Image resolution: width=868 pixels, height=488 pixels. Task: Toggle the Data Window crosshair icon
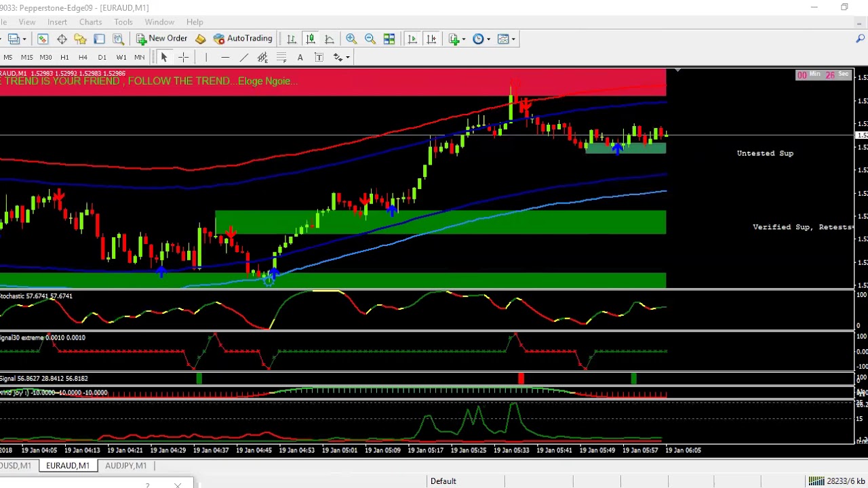click(x=62, y=39)
